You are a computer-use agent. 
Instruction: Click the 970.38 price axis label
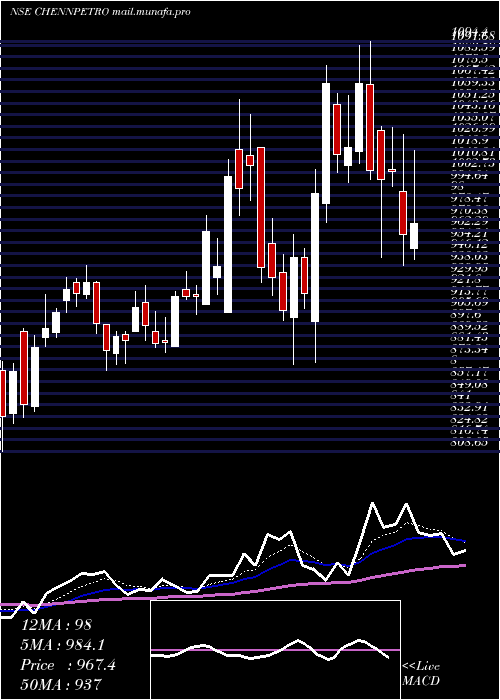click(470, 210)
